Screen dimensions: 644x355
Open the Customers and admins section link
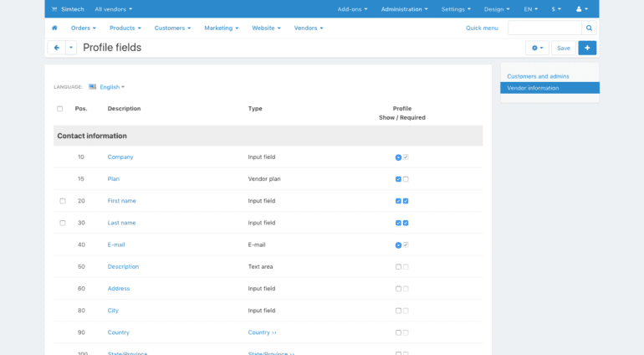538,76
